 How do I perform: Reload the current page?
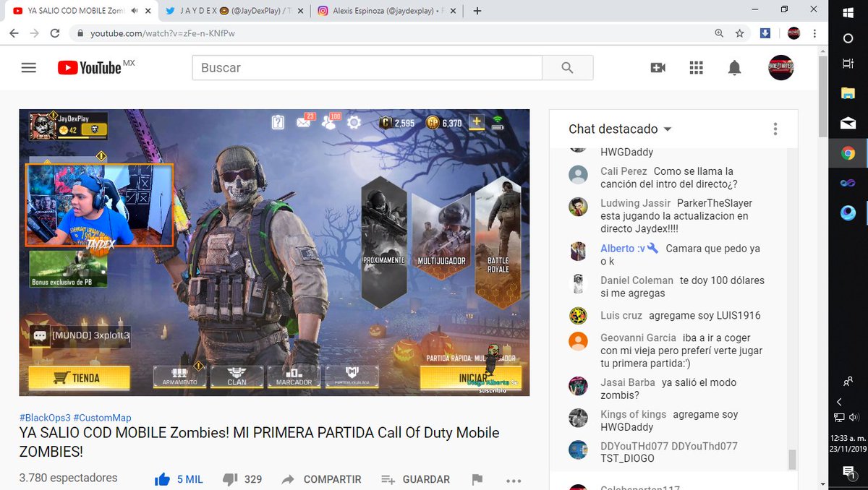click(55, 33)
